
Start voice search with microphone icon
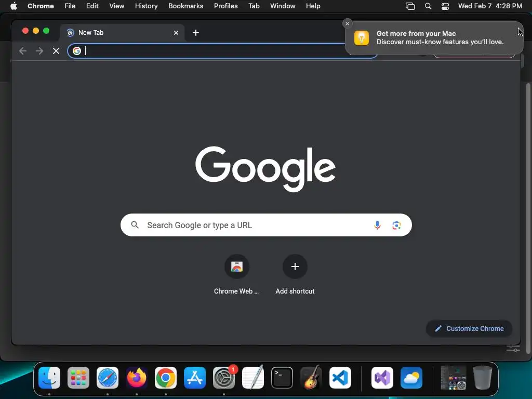[x=377, y=225]
